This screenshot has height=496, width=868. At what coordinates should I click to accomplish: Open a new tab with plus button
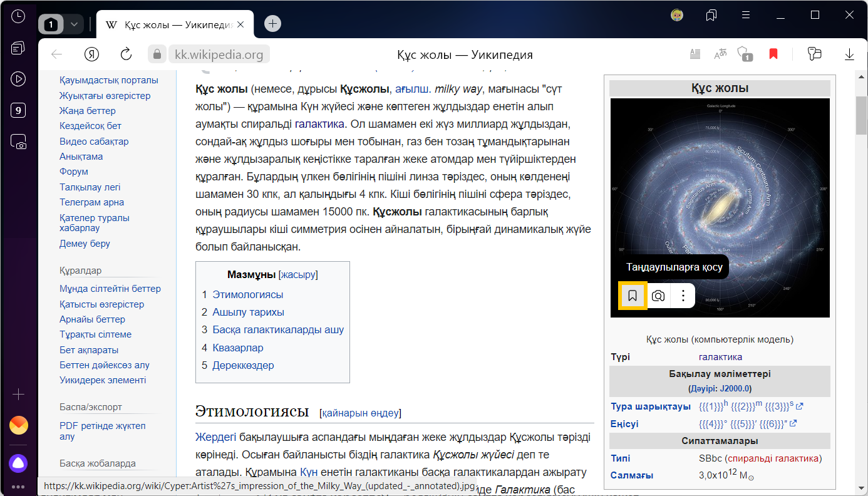[x=272, y=24]
